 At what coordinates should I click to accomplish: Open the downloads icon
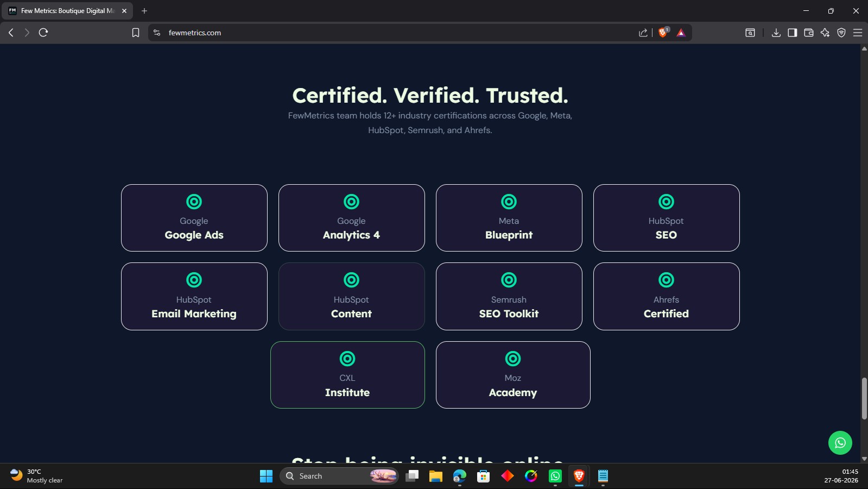[776, 33]
